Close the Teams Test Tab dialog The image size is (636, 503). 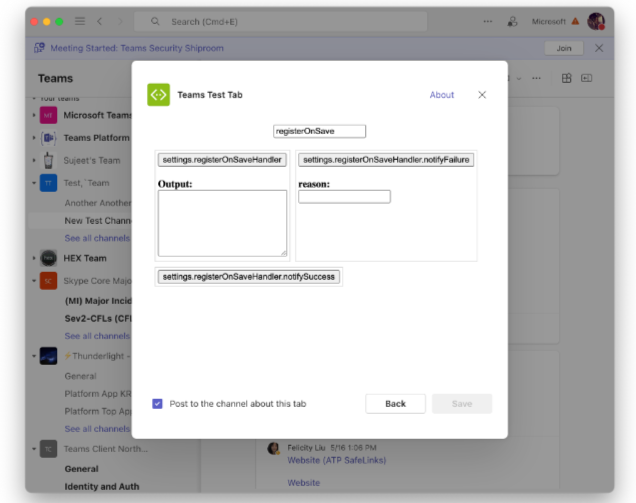point(482,95)
